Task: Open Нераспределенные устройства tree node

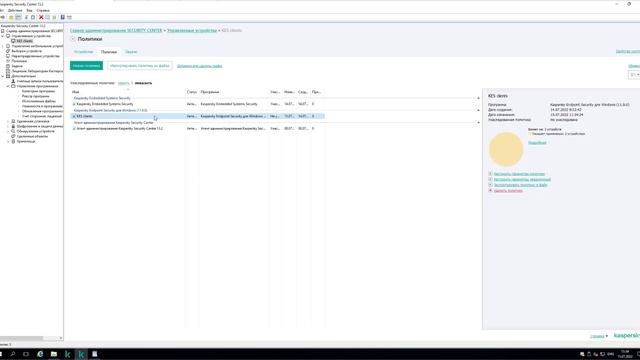Action: [x=36, y=56]
